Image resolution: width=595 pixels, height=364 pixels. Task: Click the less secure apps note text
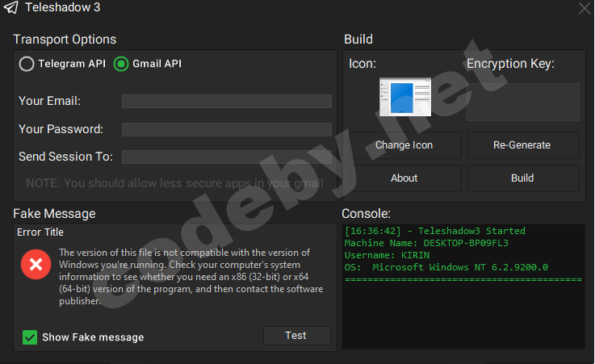tap(174, 183)
